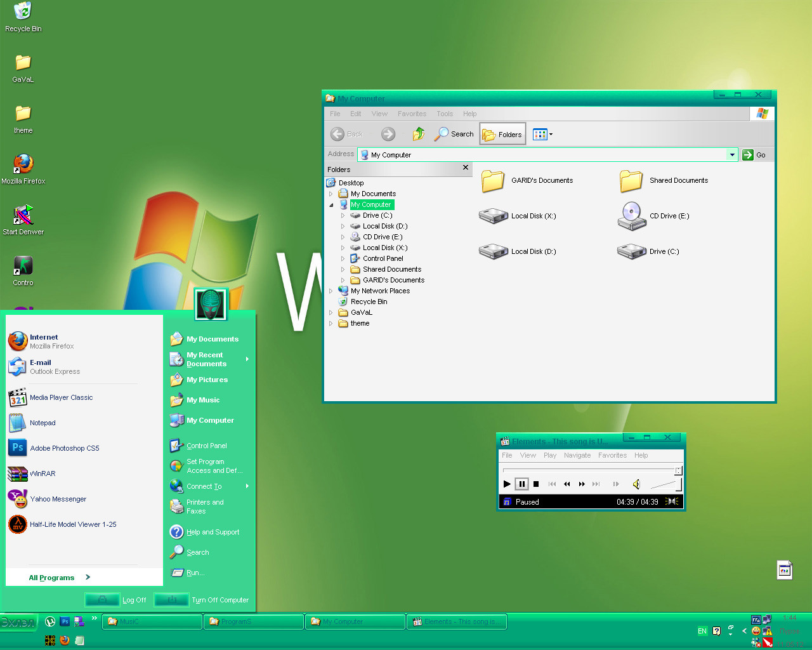Click Turn Off Computer button
The height and width of the screenshot is (650, 812).
[202, 600]
